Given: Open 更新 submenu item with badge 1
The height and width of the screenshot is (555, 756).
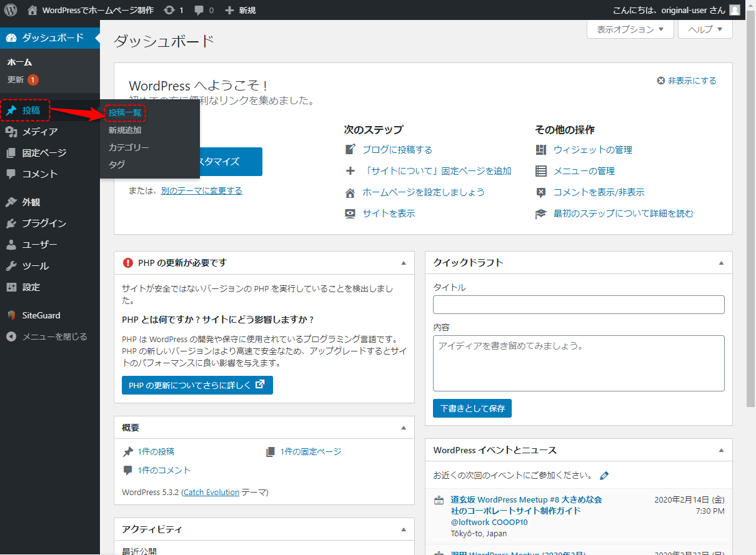Looking at the screenshot, I should 22,80.
